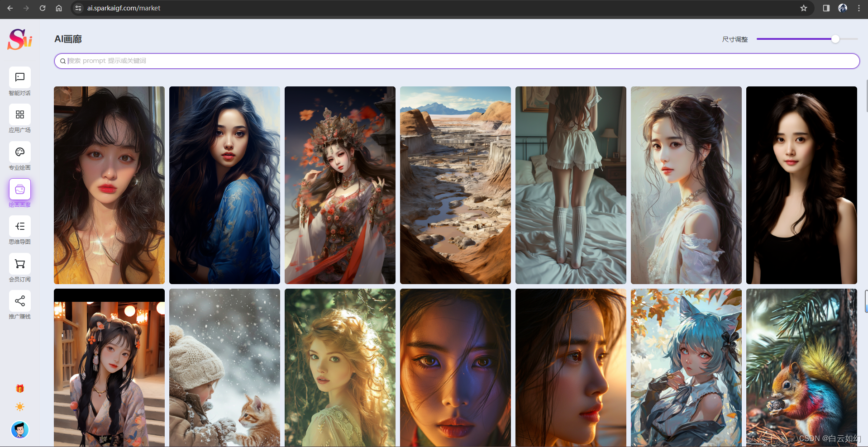Open the close-up face with purple light
The image size is (868, 447).
pyautogui.click(x=455, y=368)
